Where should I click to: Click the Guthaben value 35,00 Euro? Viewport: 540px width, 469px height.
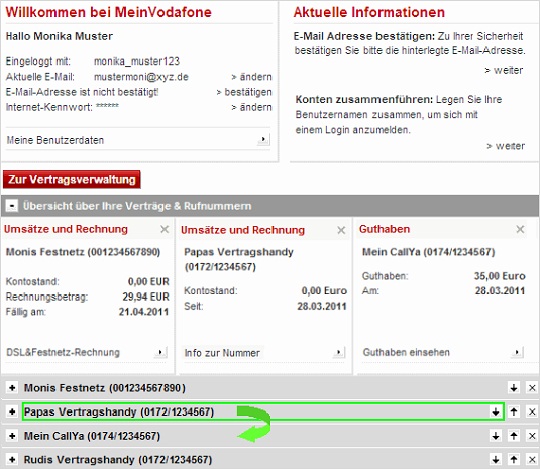499,276
